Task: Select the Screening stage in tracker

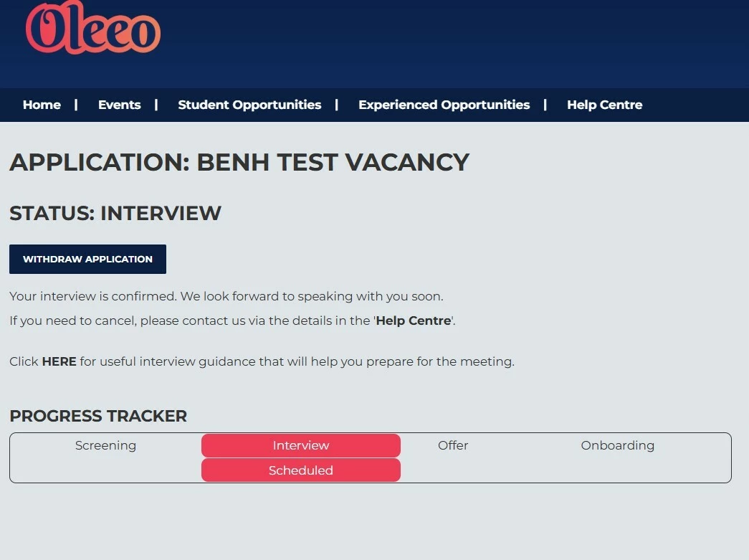Action: pos(105,445)
